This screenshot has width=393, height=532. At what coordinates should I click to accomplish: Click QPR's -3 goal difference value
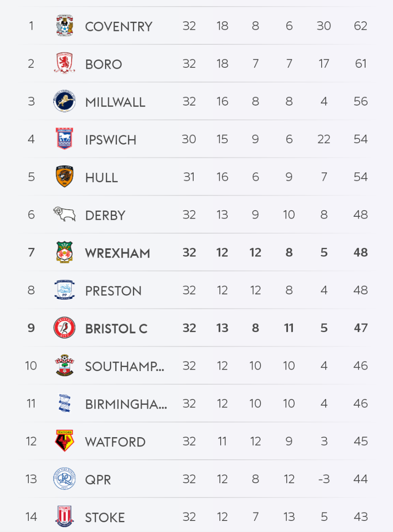(324, 479)
